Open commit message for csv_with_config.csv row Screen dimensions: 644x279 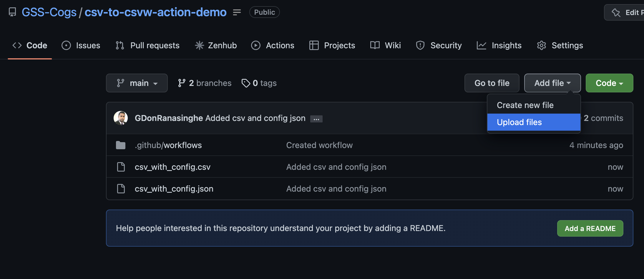coord(336,167)
